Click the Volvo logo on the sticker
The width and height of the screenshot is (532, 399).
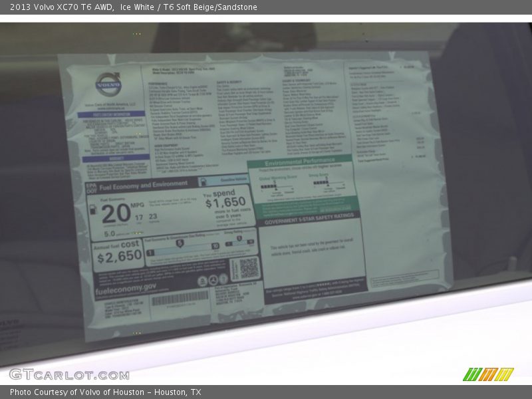point(108,84)
